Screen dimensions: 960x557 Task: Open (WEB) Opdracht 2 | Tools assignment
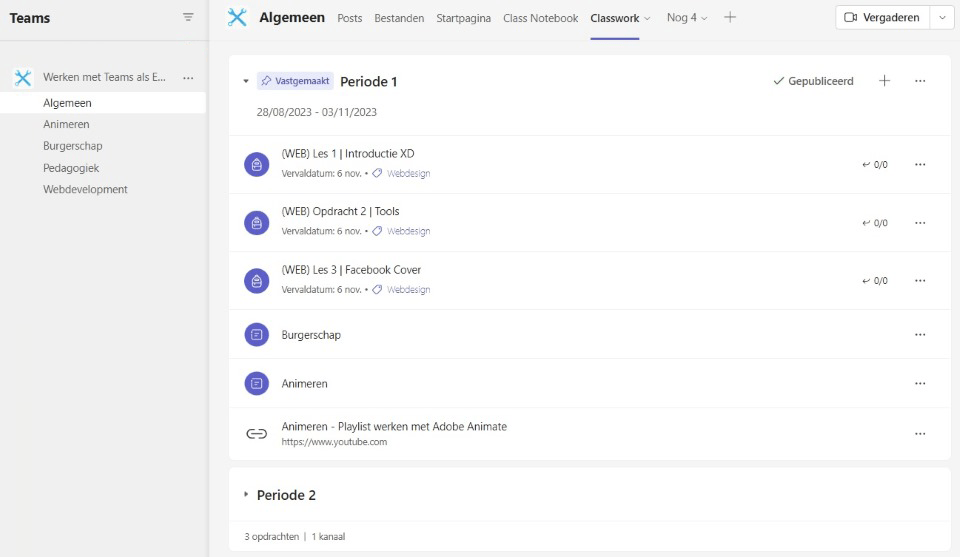pyautogui.click(x=340, y=211)
